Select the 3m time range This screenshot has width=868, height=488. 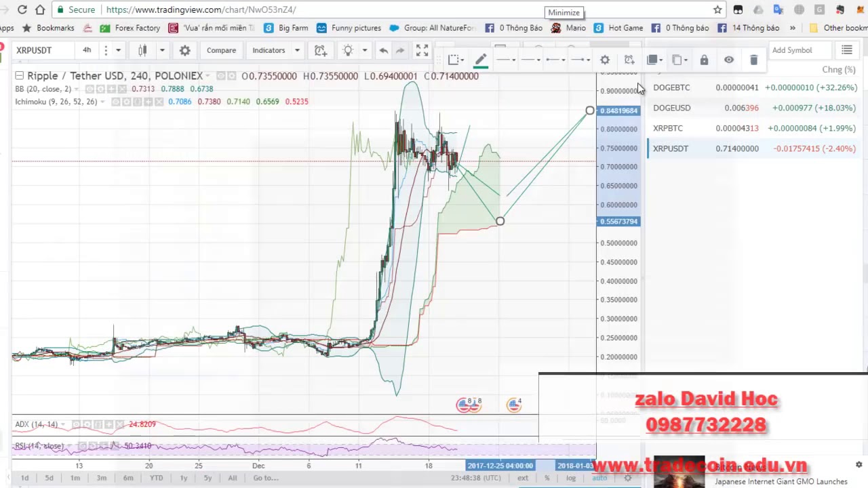click(x=101, y=478)
